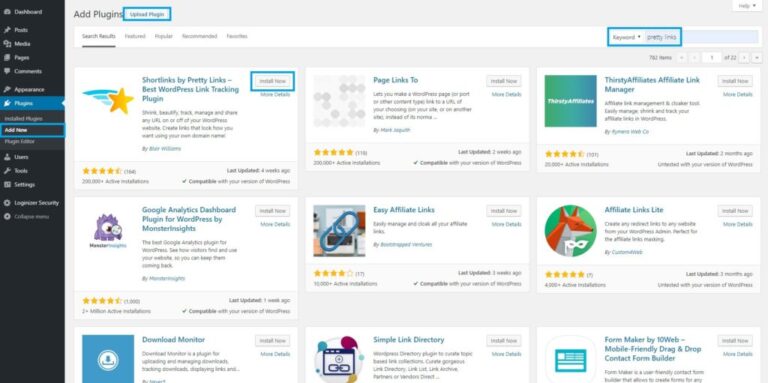The height and width of the screenshot is (383, 768).
Task: Open Loginizer Security gear icon
Action: click(7, 203)
